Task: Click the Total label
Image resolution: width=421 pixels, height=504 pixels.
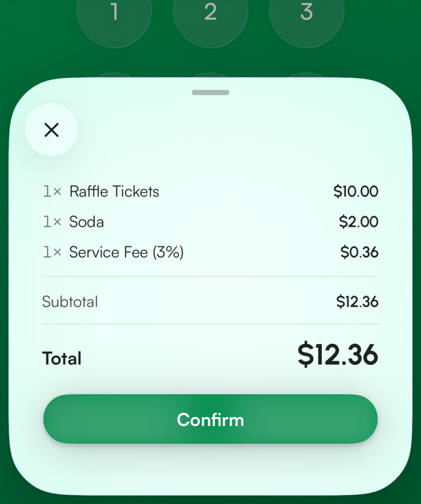Action: (62, 359)
